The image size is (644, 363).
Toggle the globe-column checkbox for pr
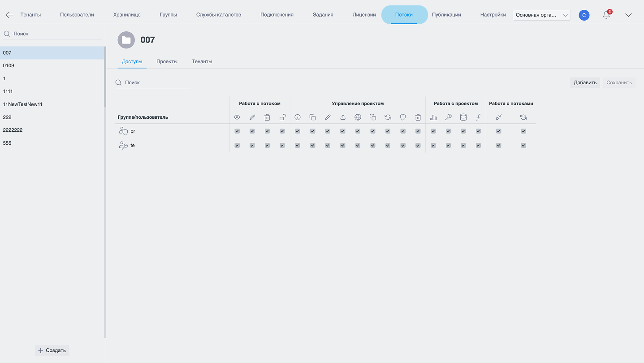[358, 131]
